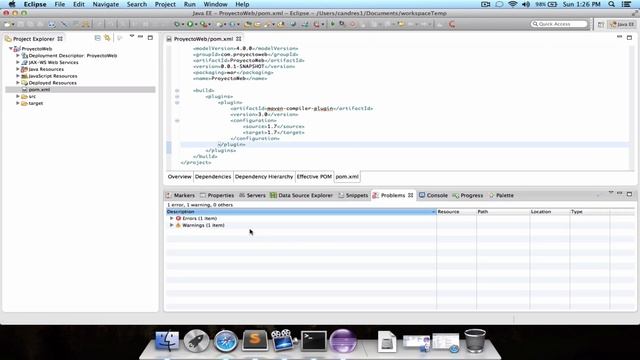Open the Properties view tab
Image resolution: width=640 pixels, height=360 pixels.
[x=217, y=196]
